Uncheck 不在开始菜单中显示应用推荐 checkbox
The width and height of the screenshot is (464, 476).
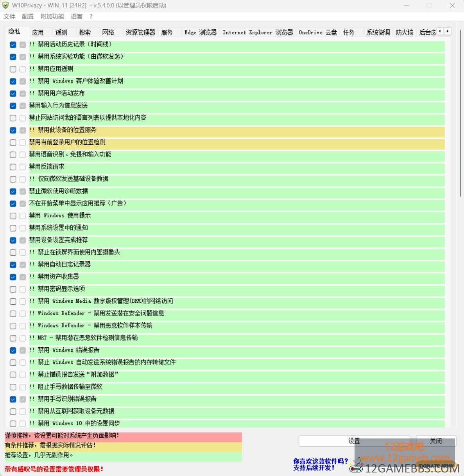(x=13, y=204)
